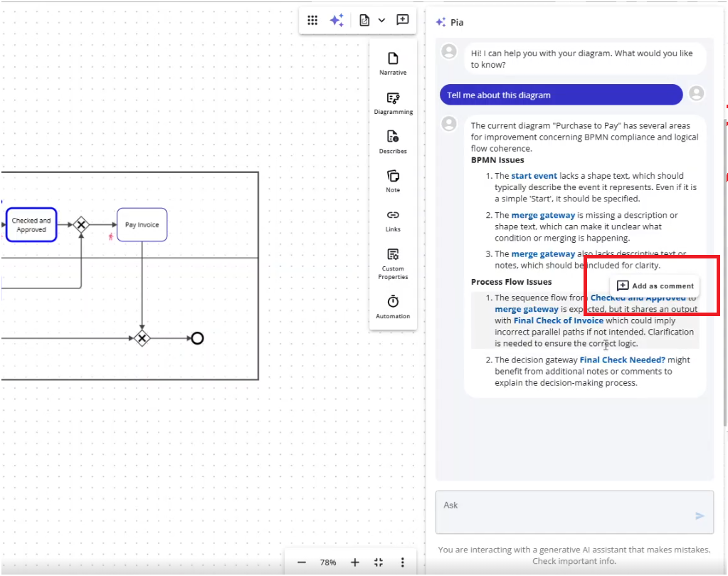Expand the document dropdown chevron in toolbar
This screenshot has height=576, width=728.
[381, 21]
